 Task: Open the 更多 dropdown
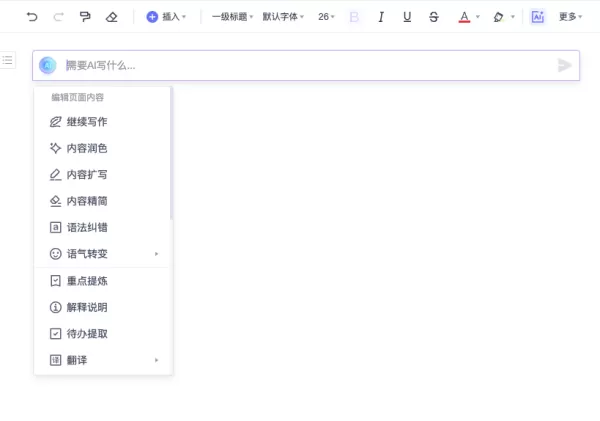point(570,17)
